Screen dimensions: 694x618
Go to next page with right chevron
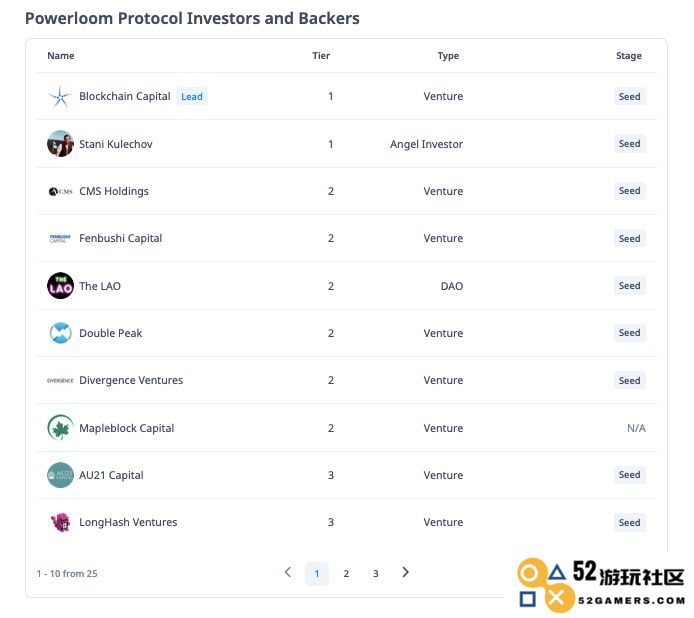[x=405, y=572]
